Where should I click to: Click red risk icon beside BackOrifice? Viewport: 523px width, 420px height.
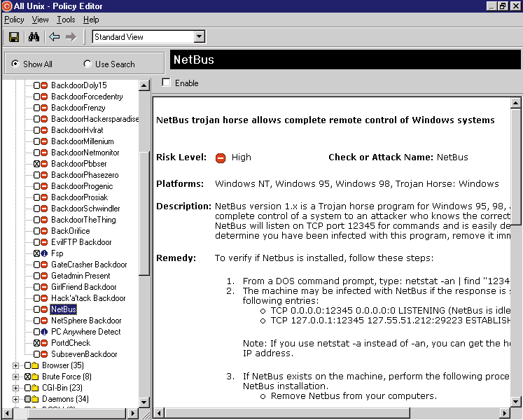[x=44, y=231]
